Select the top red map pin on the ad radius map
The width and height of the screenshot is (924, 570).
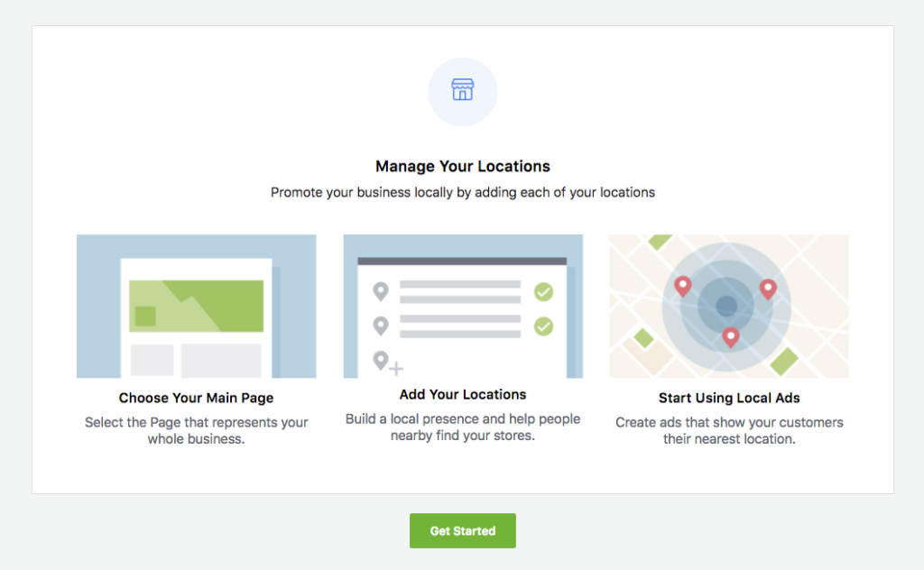click(682, 287)
